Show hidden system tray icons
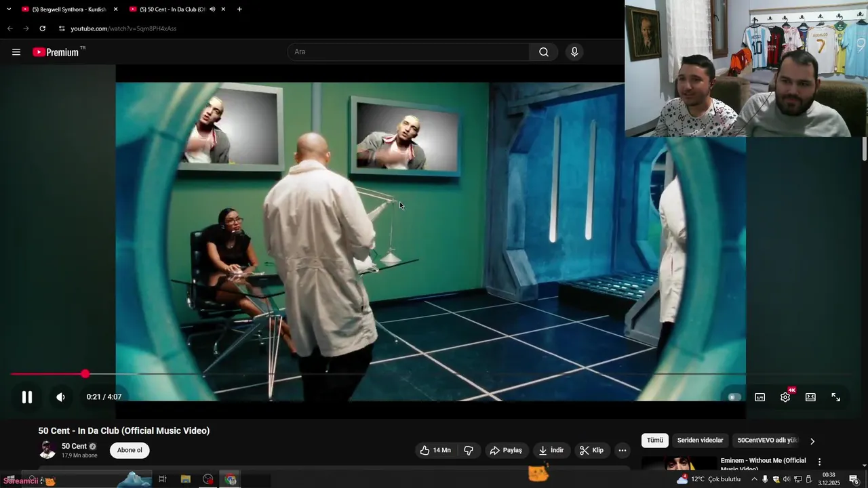Screen dimensions: 868x488 pos(754,479)
